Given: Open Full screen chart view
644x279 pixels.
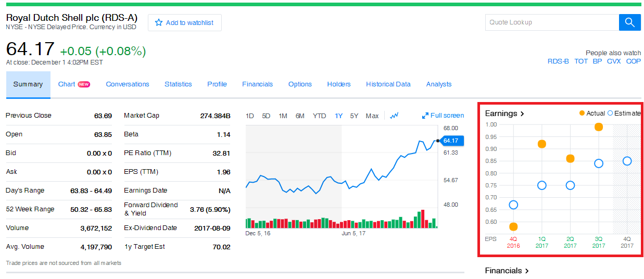Looking at the screenshot, I should pyautogui.click(x=443, y=116).
